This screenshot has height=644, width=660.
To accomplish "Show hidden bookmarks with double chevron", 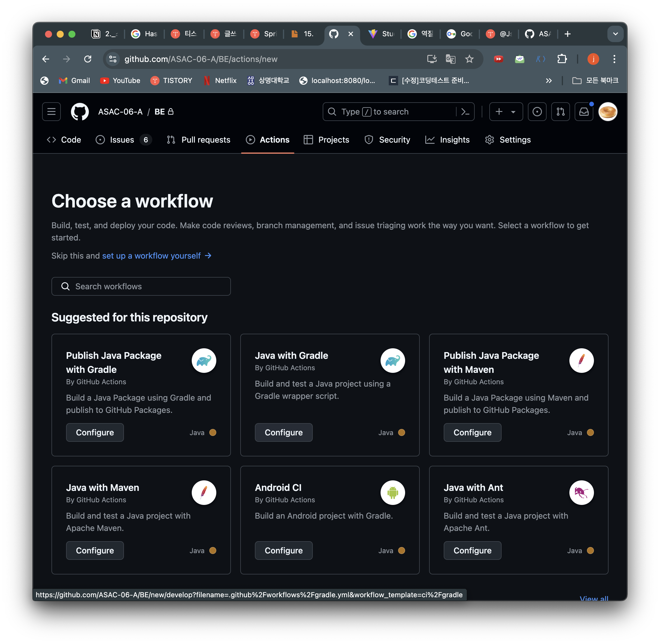I will (549, 81).
